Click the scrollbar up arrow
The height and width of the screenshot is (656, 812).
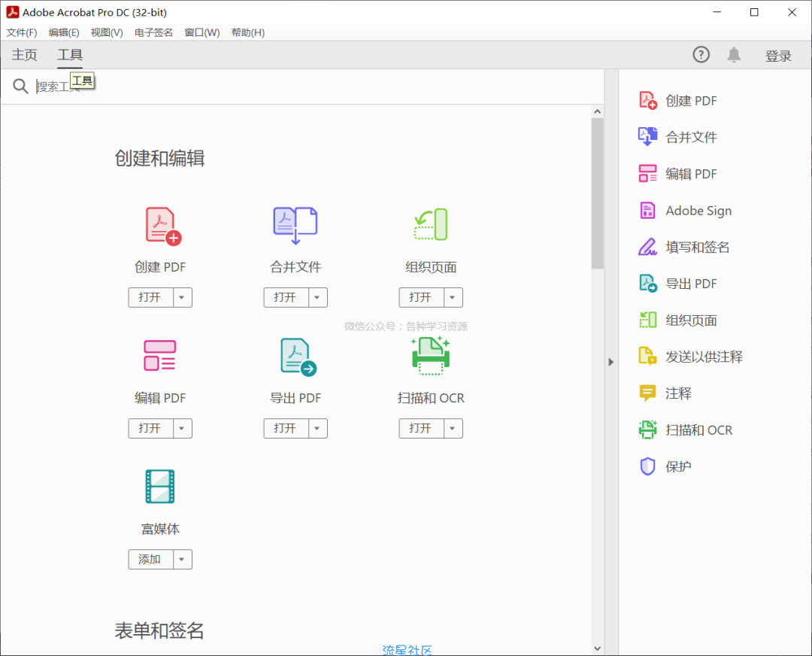pyautogui.click(x=597, y=111)
